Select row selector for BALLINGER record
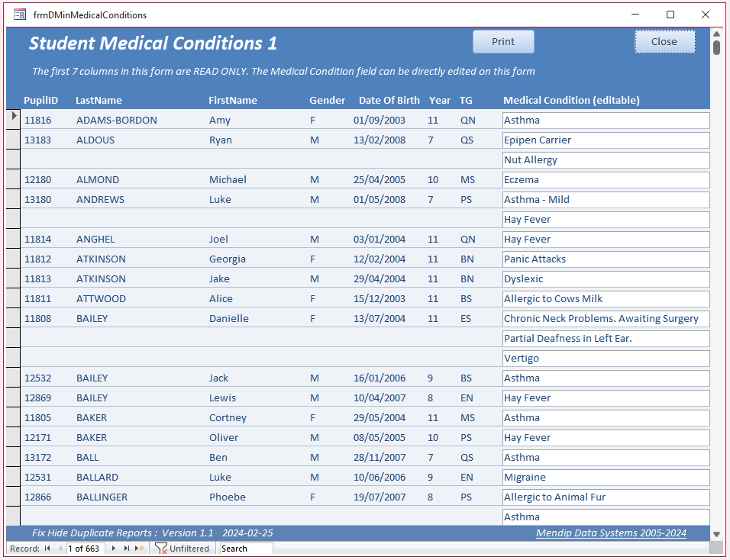This screenshot has height=560, width=730. click(13, 496)
